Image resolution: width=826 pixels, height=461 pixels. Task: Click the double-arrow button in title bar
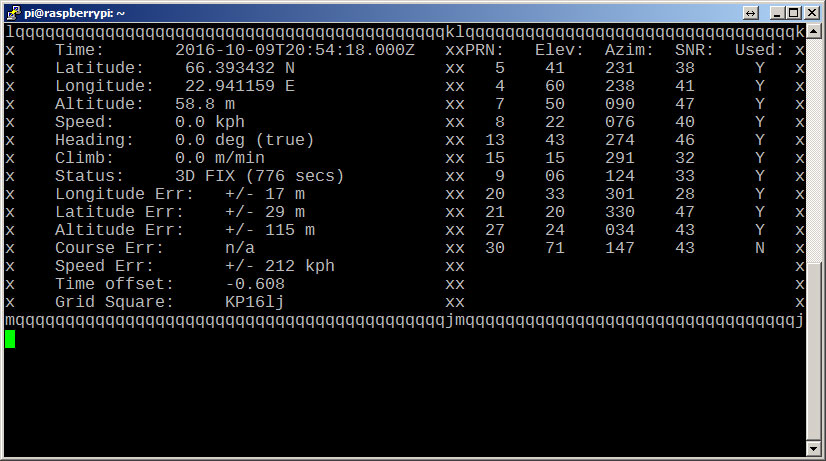coord(751,13)
